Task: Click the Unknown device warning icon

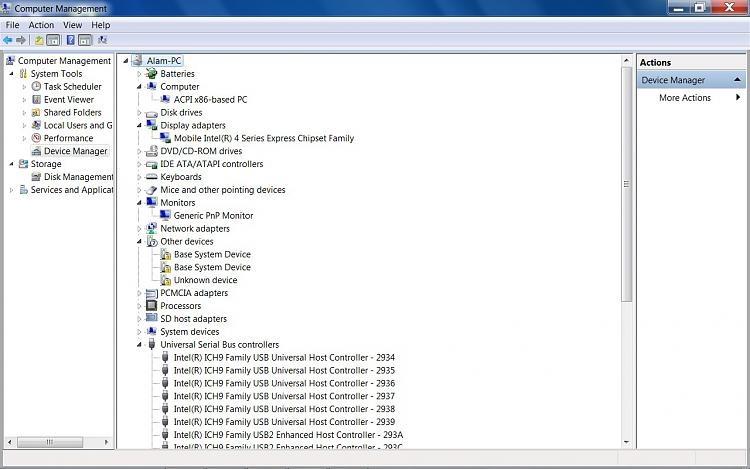Action: tap(165, 280)
